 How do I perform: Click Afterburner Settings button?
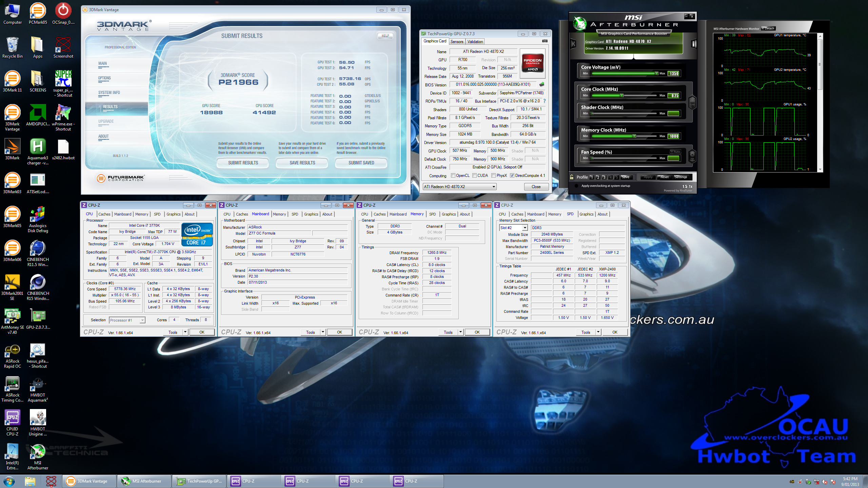click(680, 177)
